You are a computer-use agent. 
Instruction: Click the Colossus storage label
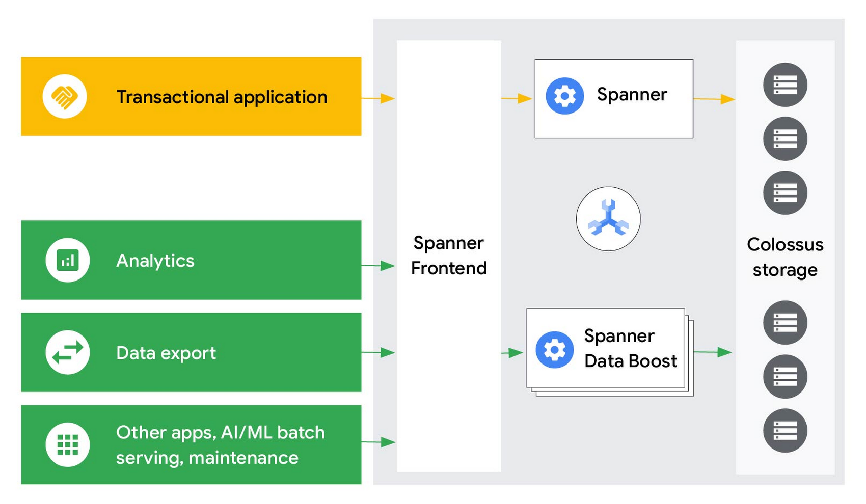pyautogui.click(x=785, y=257)
